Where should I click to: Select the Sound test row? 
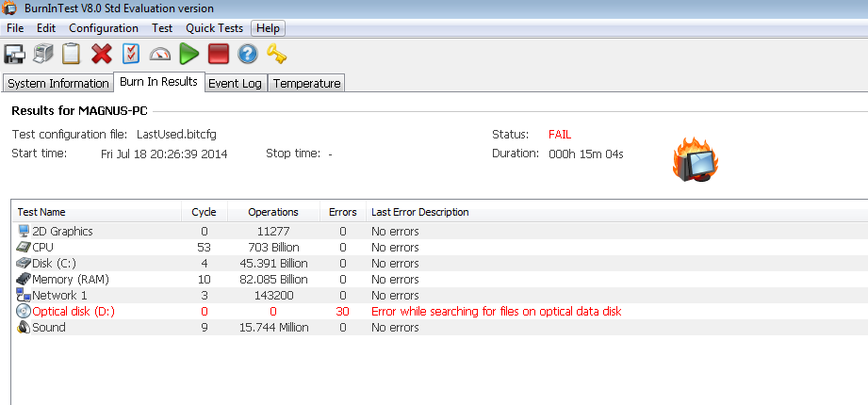tap(440, 328)
